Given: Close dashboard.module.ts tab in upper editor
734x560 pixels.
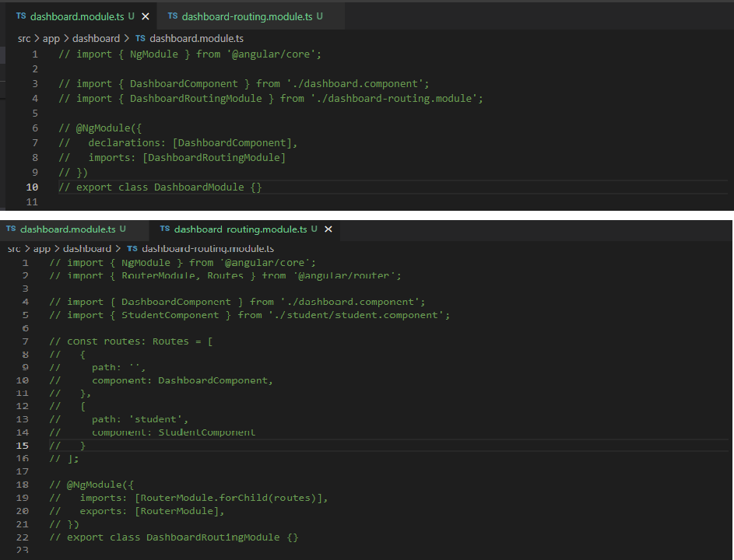Looking at the screenshot, I should [145, 16].
